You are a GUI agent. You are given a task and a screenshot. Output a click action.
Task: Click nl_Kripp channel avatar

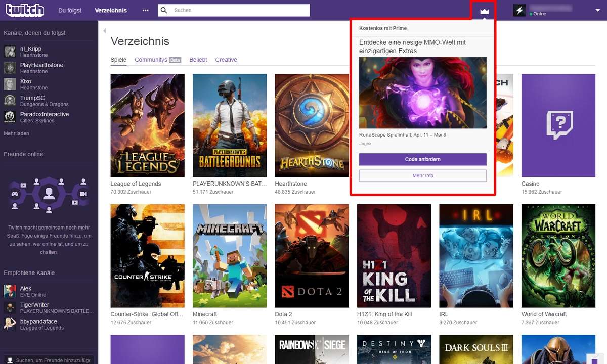pyautogui.click(x=10, y=52)
